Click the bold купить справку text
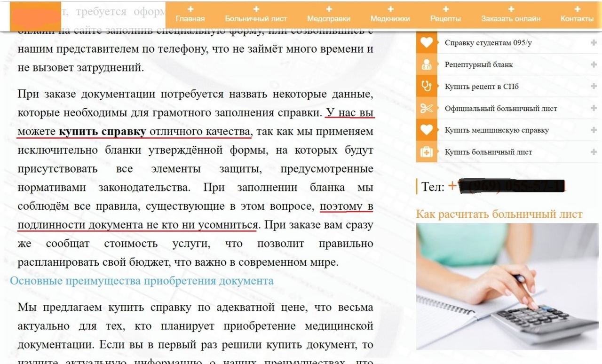The height and width of the screenshot is (364, 602). click(x=102, y=132)
